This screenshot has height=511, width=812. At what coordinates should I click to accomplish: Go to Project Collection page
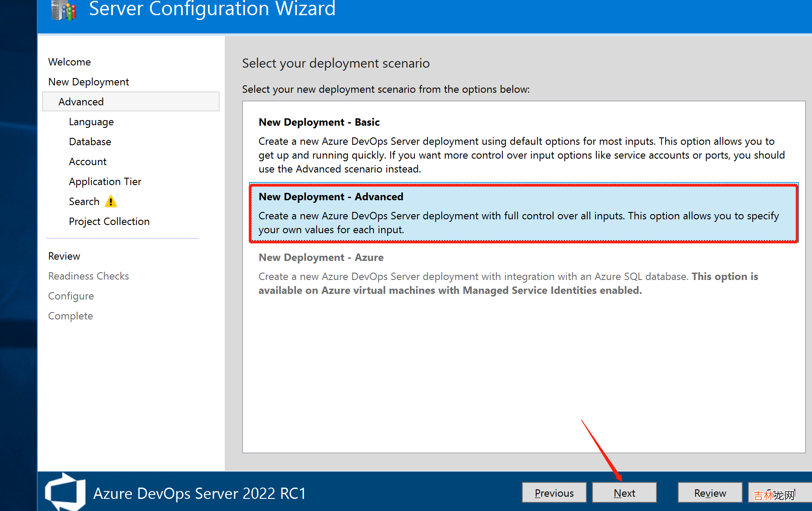[109, 221]
